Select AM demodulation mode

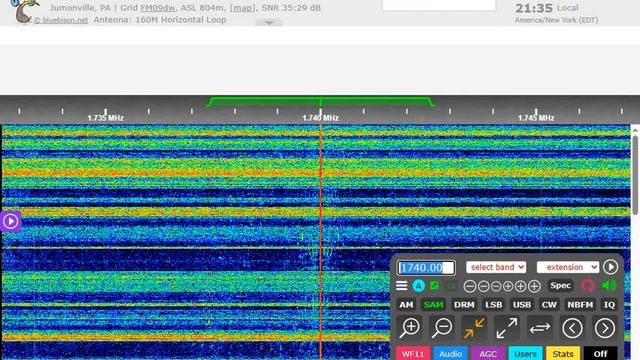tap(406, 304)
